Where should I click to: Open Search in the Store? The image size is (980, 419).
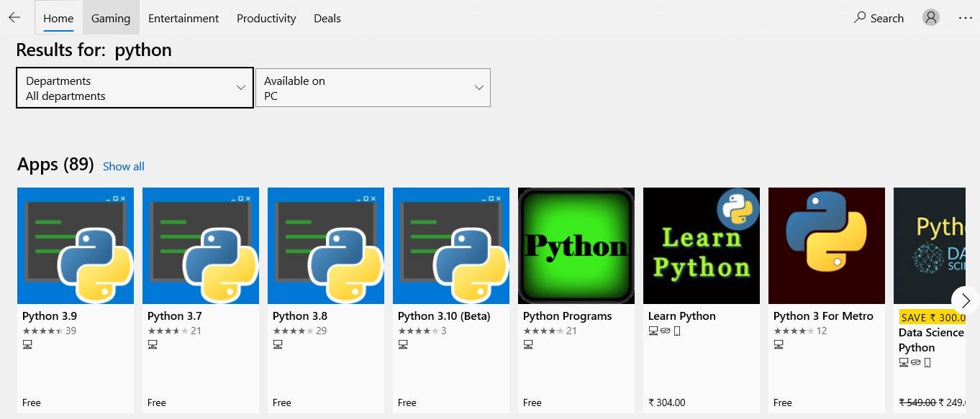[879, 18]
